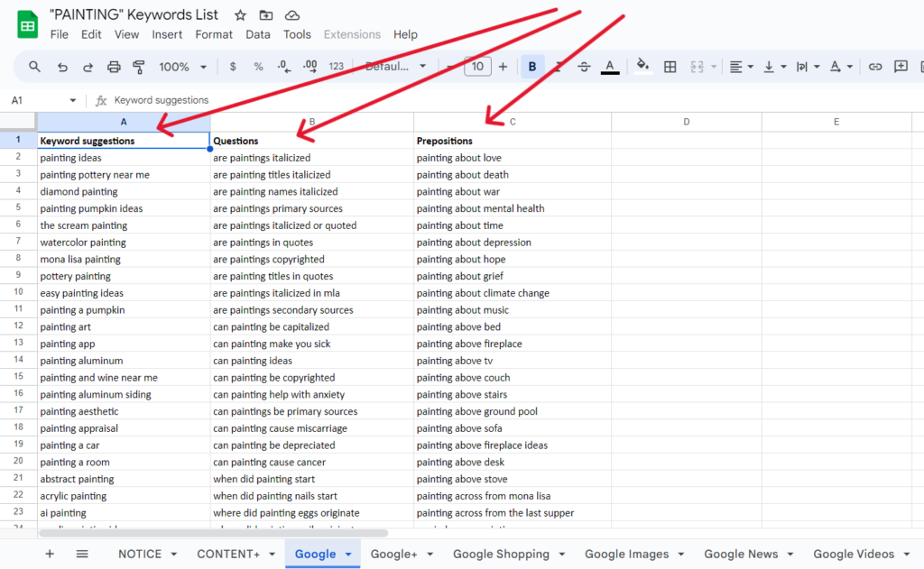Insert a link
The height and width of the screenshot is (569, 924).
click(x=874, y=66)
